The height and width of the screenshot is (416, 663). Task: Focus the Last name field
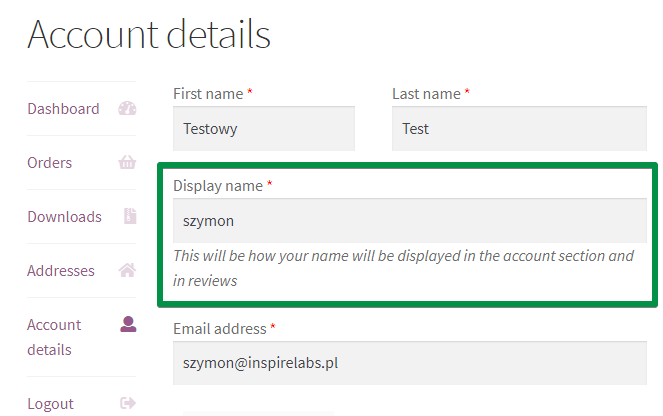click(x=519, y=129)
